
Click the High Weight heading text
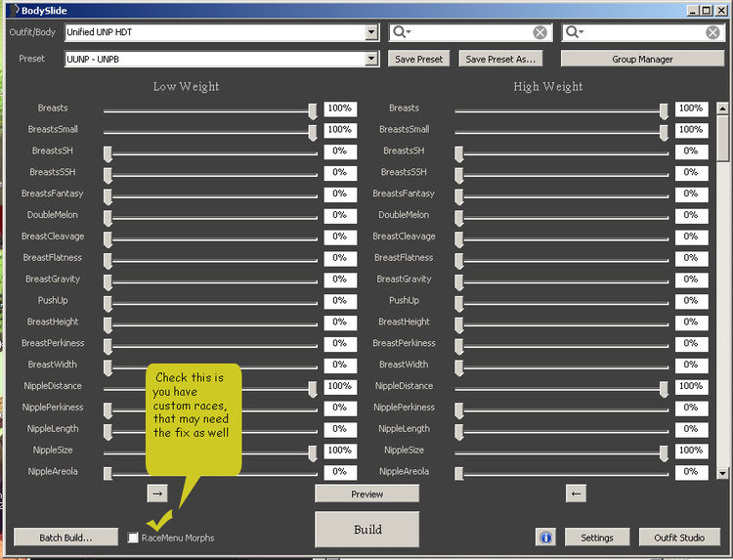coord(548,86)
